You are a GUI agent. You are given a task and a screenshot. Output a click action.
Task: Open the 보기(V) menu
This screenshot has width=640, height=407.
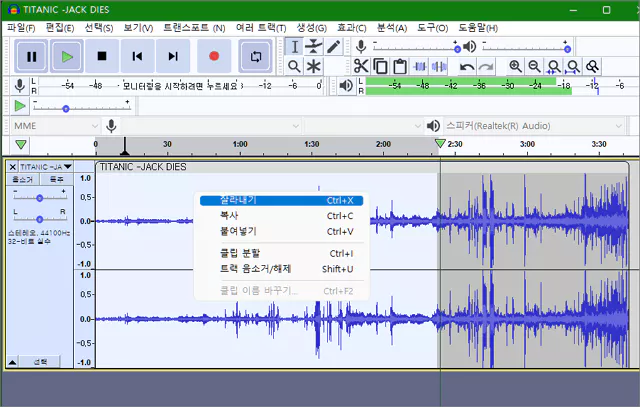point(138,28)
